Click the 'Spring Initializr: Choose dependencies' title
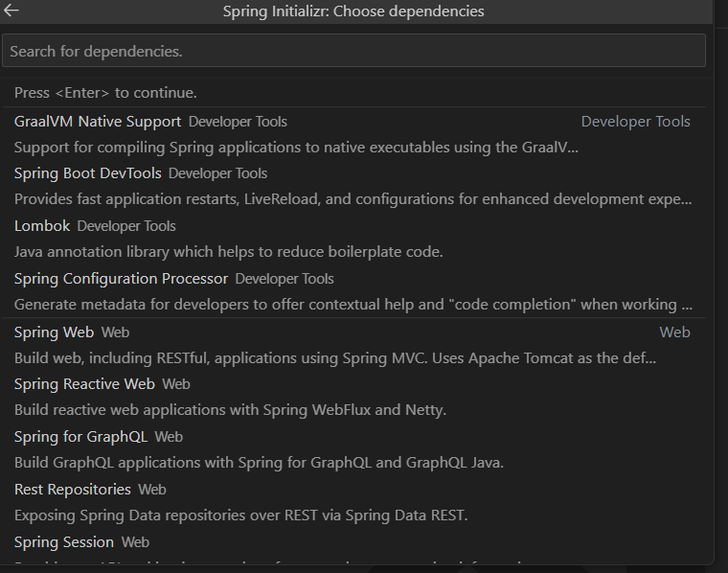 [353, 11]
